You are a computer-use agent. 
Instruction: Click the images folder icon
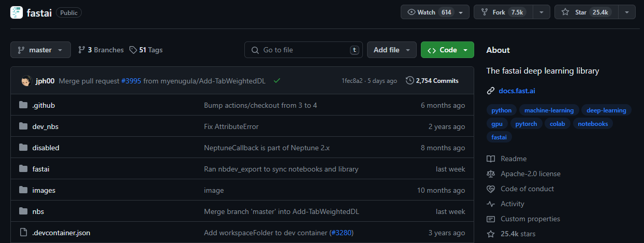[23, 190]
